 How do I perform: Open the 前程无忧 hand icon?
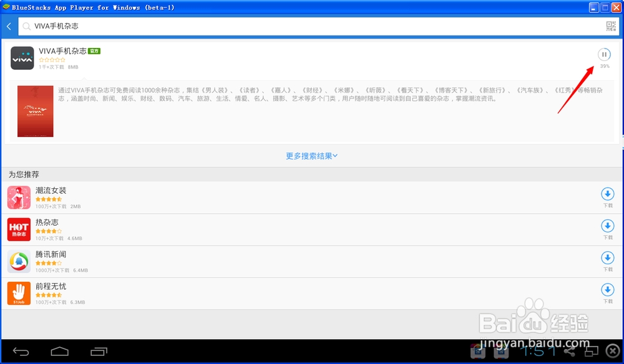pyautogui.click(x=19, y=294)
